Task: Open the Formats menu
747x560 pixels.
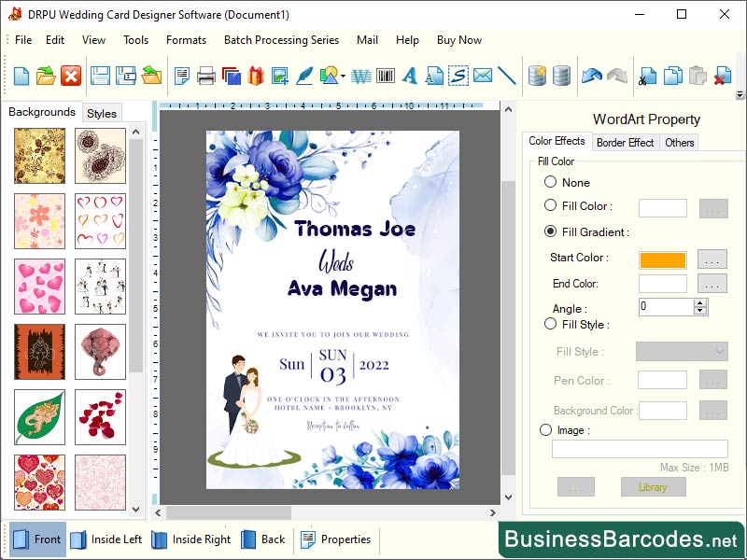Action: (186, 40)
